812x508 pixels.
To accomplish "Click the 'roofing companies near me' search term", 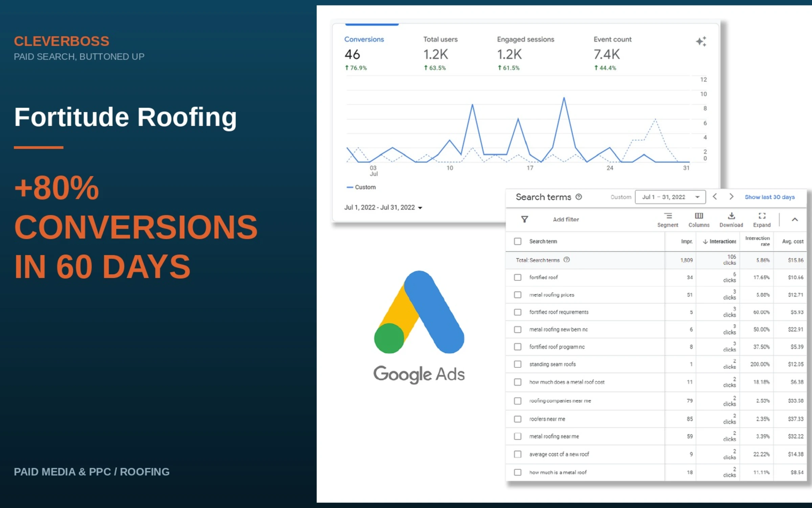I will click(560, 401).
